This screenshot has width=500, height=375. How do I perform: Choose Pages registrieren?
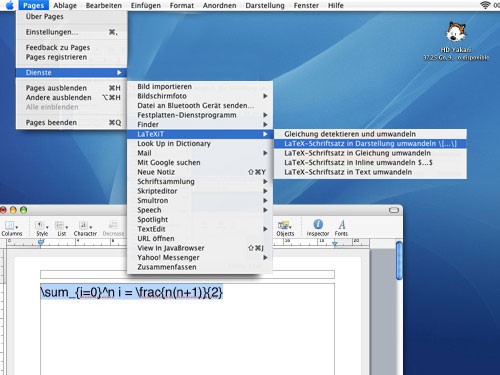(71, 57)
